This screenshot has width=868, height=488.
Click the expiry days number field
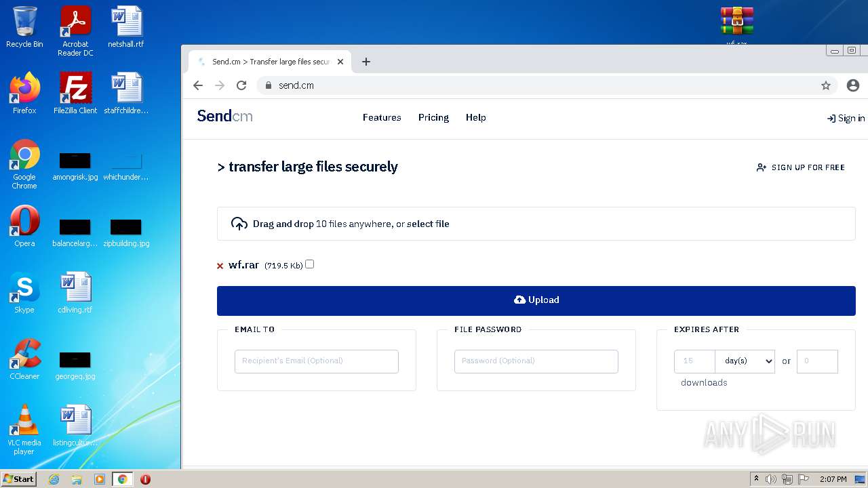point(694,361)
